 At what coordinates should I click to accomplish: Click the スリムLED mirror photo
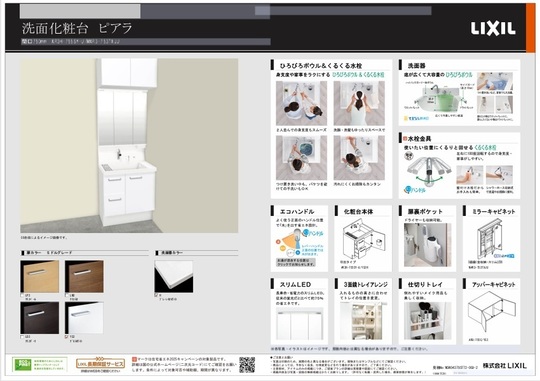point(300,325)
